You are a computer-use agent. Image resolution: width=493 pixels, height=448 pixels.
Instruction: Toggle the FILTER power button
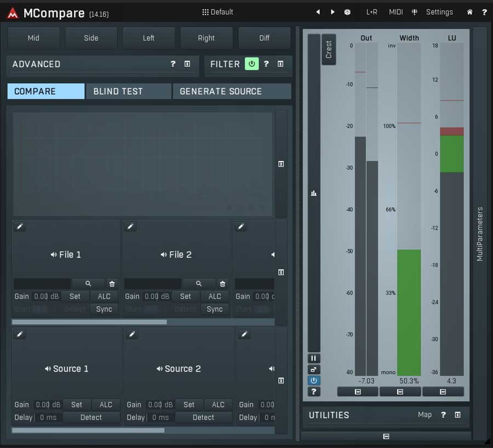(x=251, y=64)
